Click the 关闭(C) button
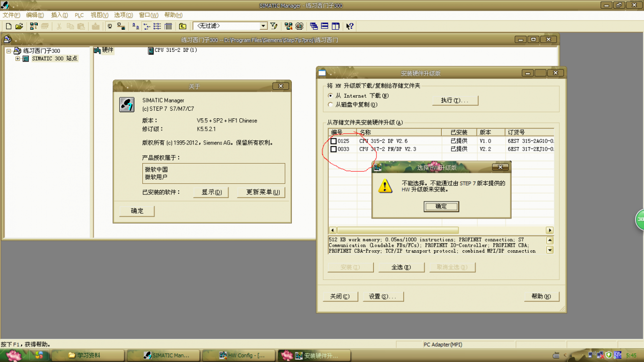 pyautogui.click(x=340, y=297)
